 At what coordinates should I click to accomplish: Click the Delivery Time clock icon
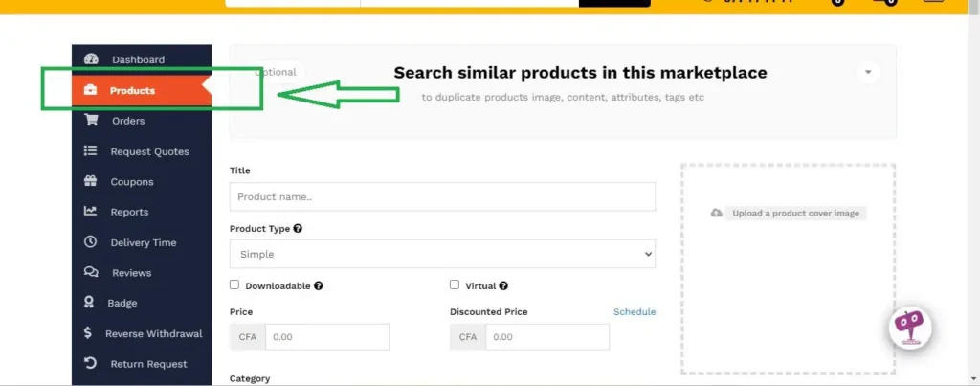click(x=91, y=242)
